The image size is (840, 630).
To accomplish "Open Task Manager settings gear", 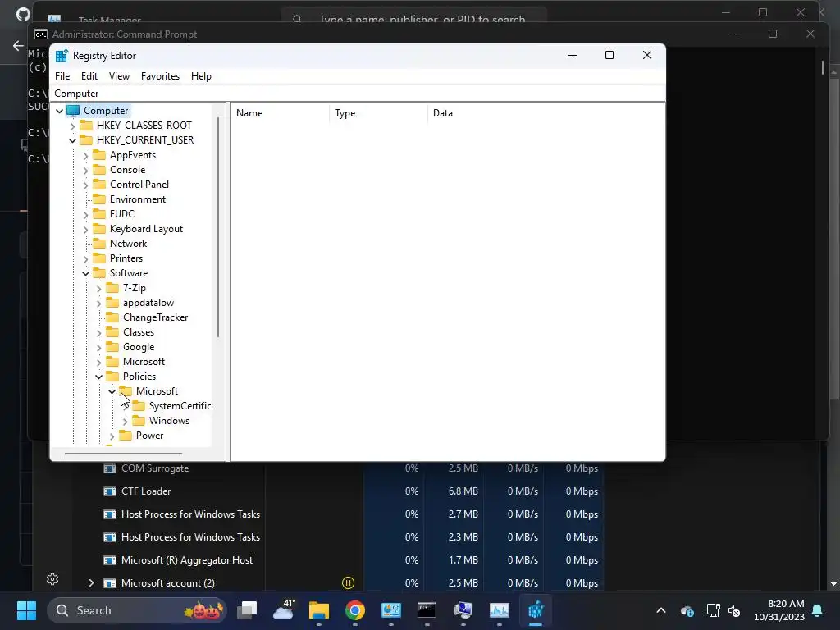I will point(52,579).
